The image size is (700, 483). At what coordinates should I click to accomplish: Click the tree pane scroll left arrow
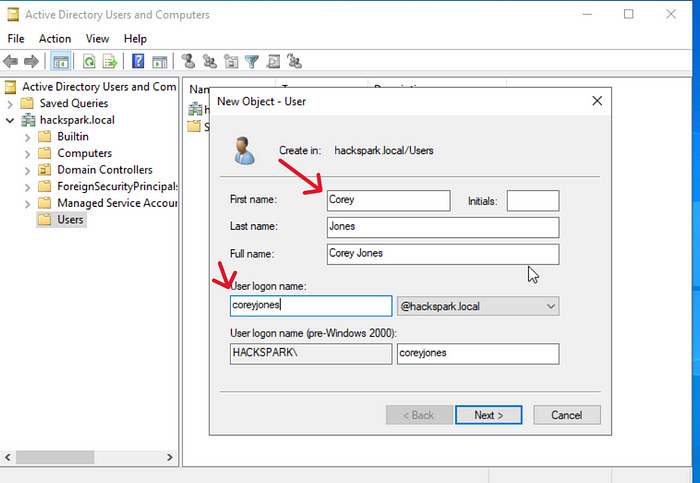8,458
